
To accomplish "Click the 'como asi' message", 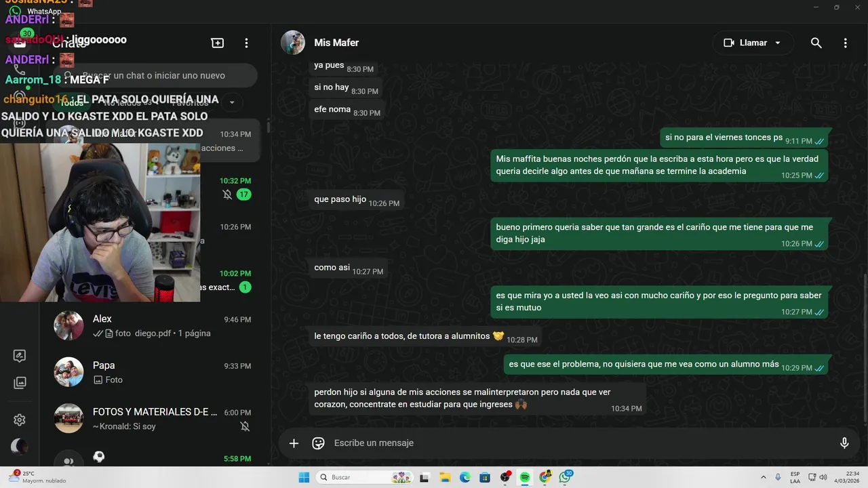I will [349, 268].
